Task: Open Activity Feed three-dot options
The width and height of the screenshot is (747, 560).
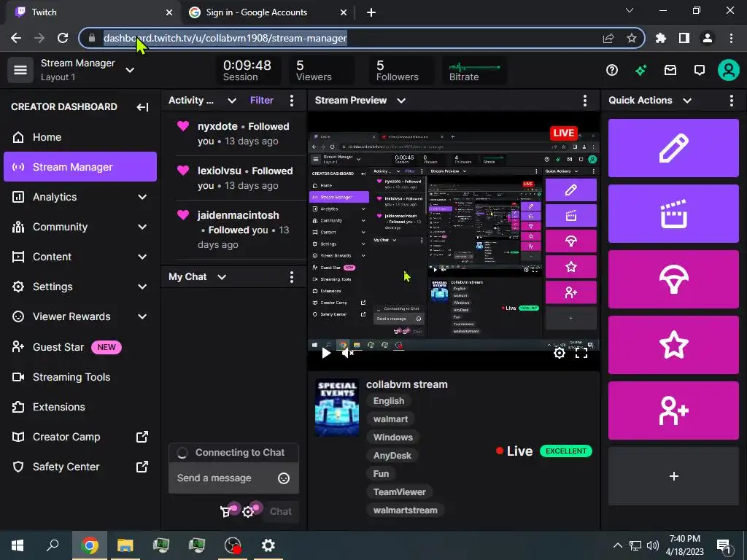Action: [292, 101]
